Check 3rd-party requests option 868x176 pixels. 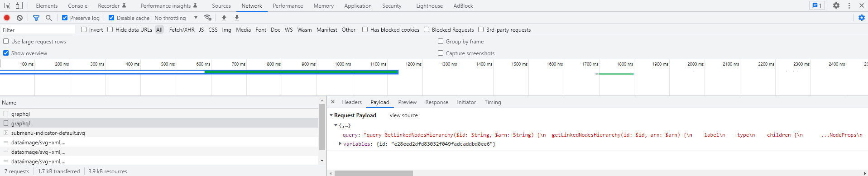481,29
